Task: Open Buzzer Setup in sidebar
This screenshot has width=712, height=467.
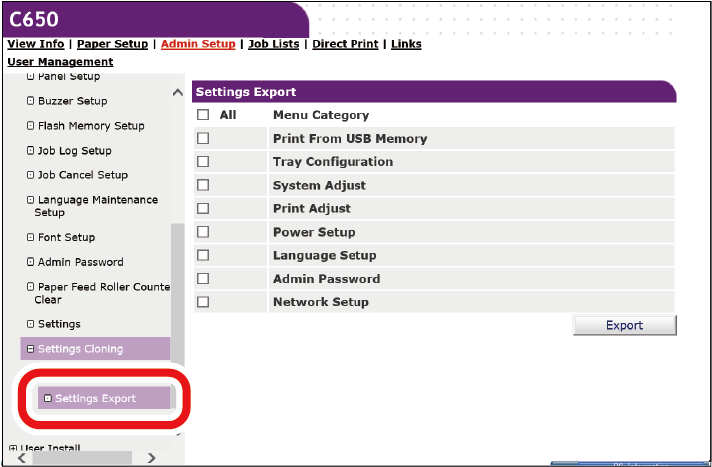Action: pyautogui.click(x=72, y=101)
